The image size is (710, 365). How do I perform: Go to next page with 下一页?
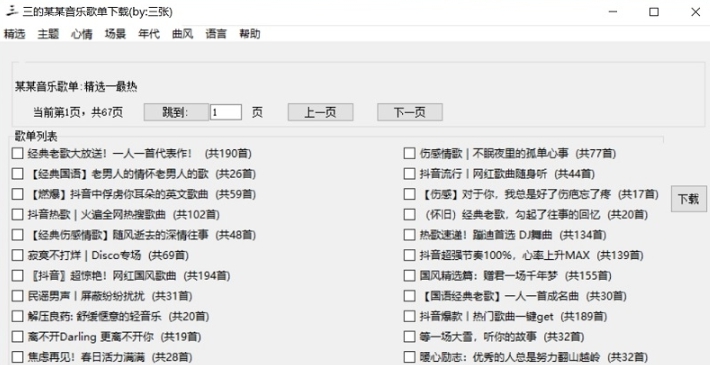(410, 112)
